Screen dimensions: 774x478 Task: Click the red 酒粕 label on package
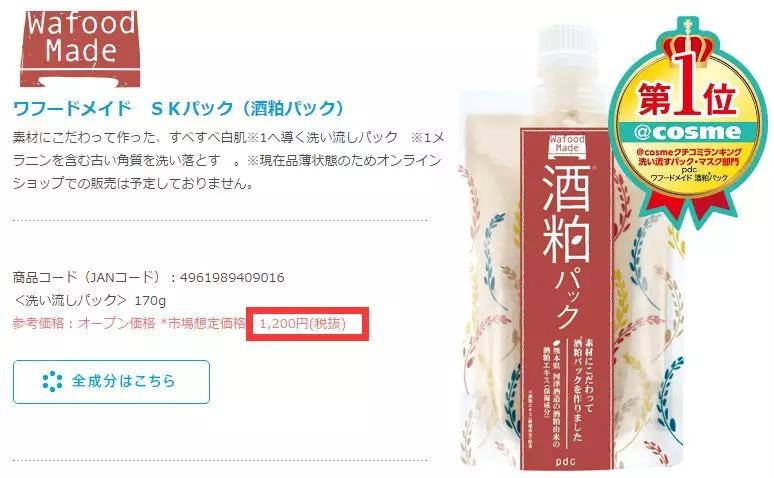(x=567, y=296)
